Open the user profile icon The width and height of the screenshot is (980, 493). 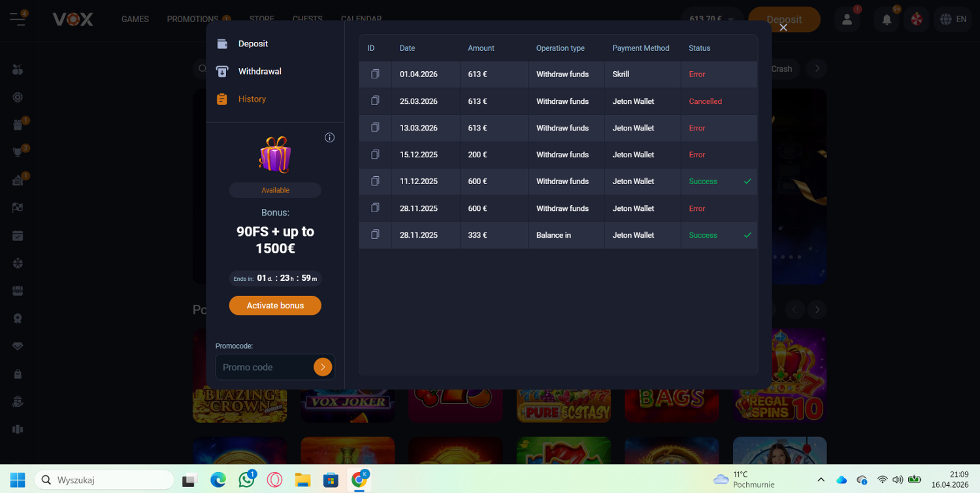847,20
